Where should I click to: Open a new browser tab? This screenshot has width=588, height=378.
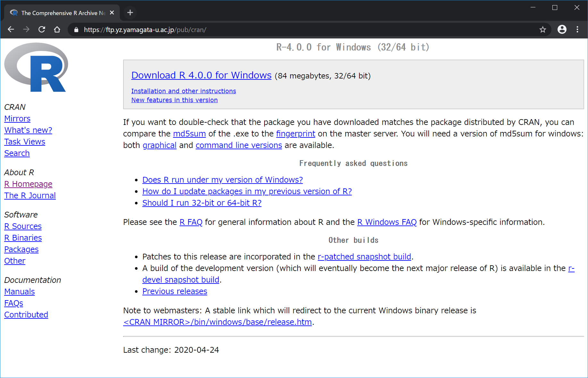pyautogui.click(x=130, y=12)
